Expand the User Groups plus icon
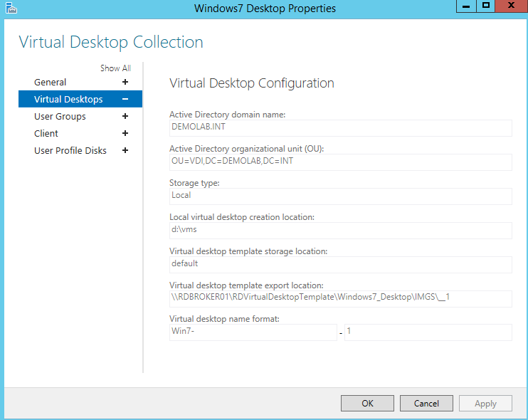This screenshot has width=528, height=420. tap(125, 117)
